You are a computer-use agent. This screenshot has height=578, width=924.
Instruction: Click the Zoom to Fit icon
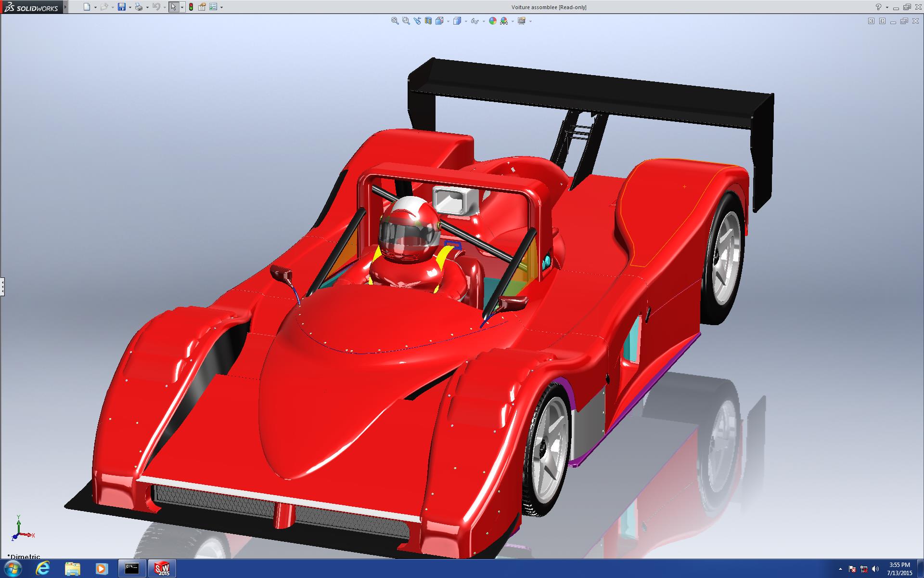tap(395, 21)
